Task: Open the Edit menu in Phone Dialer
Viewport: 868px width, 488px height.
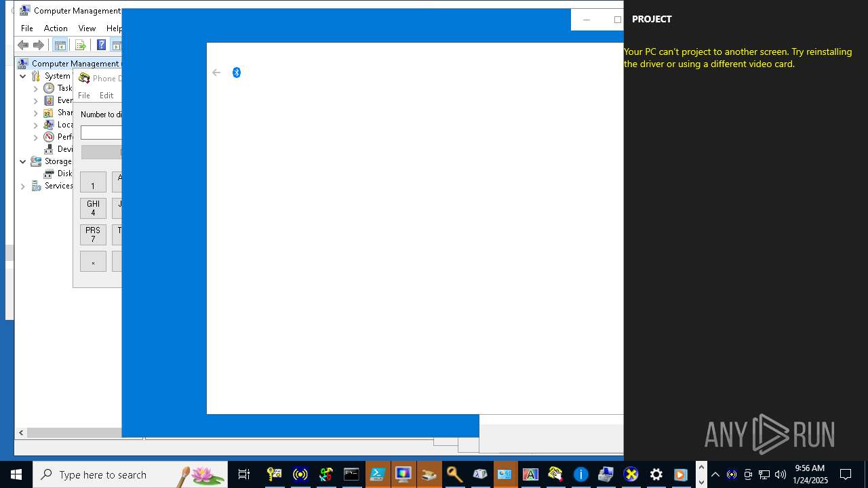Action: (x=106, y=96)
